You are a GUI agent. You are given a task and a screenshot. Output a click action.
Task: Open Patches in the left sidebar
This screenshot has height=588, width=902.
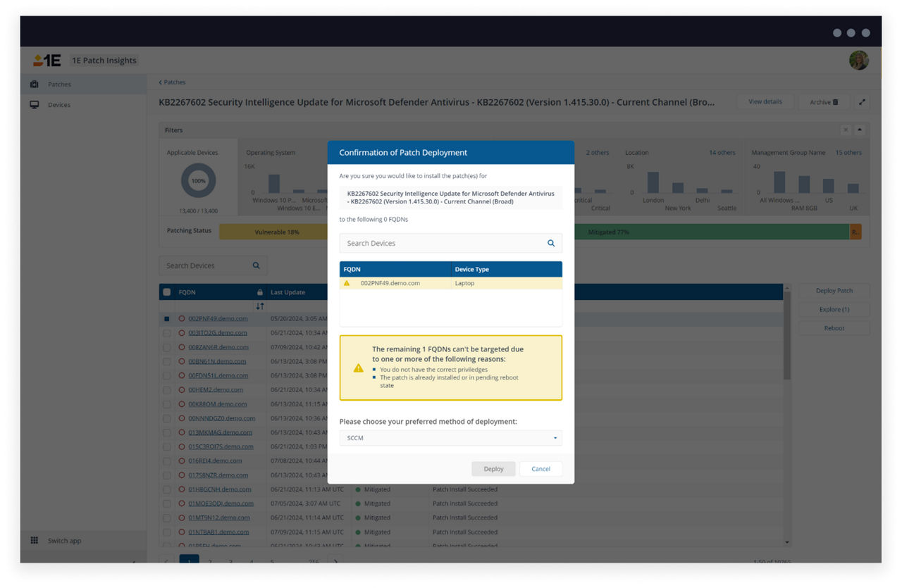click(83, 85)
